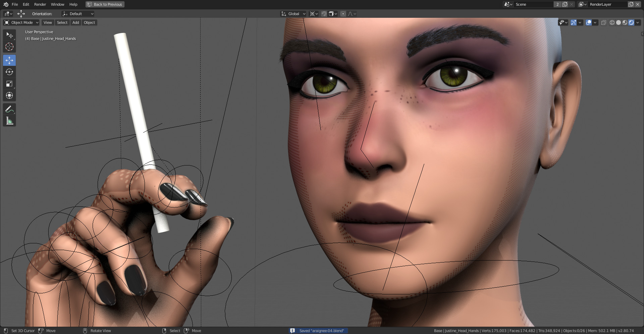Open proportional editing falloff dropdown
The height and width of the screenshot is (334, 644).
pos(352,14)
